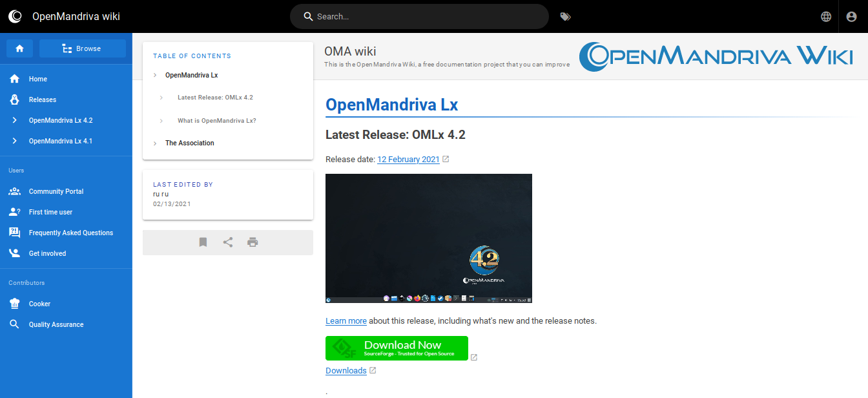Click the Community Portal people icon
The height and width of the screenshot is (398, 868).
coord(14,191)
